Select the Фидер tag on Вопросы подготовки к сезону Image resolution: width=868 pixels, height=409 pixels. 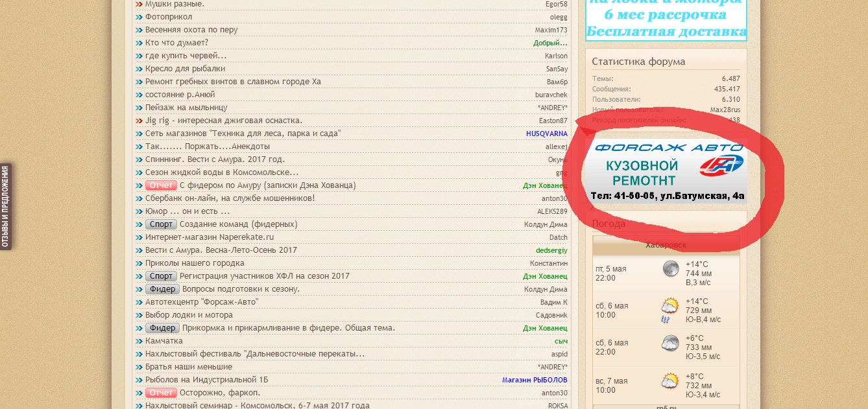[162, 289]
